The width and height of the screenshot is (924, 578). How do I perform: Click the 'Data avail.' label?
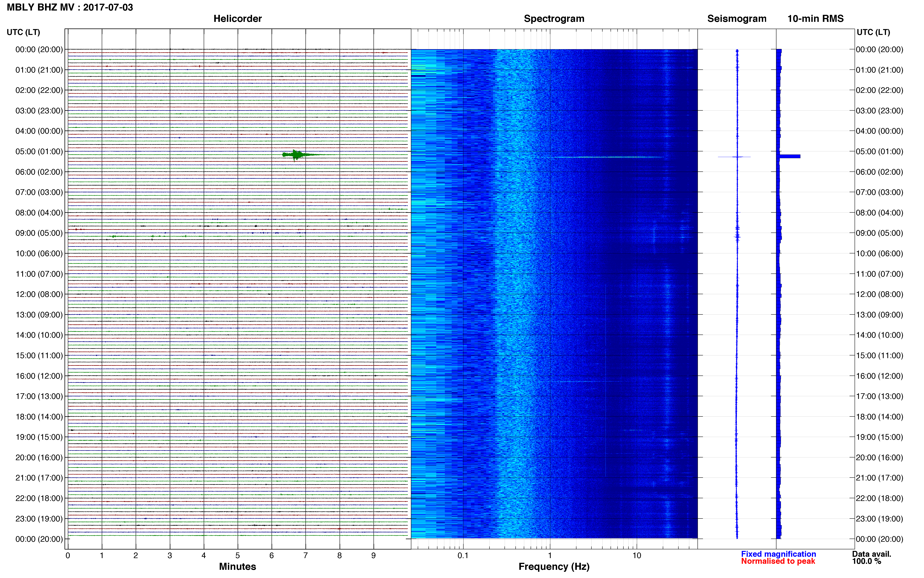(x=872, y=554)
